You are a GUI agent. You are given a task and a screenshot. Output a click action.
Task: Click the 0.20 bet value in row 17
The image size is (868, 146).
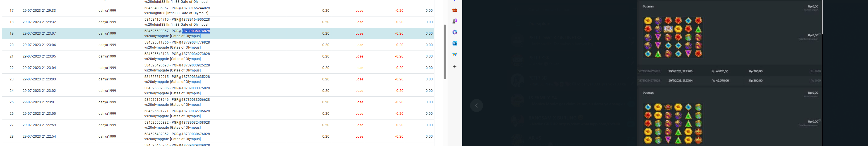coord(326,11)
